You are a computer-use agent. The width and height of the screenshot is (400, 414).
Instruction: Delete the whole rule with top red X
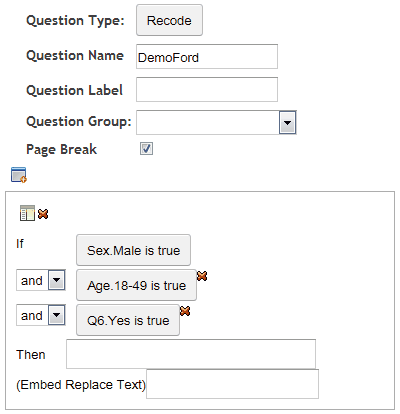pos(43,214)
